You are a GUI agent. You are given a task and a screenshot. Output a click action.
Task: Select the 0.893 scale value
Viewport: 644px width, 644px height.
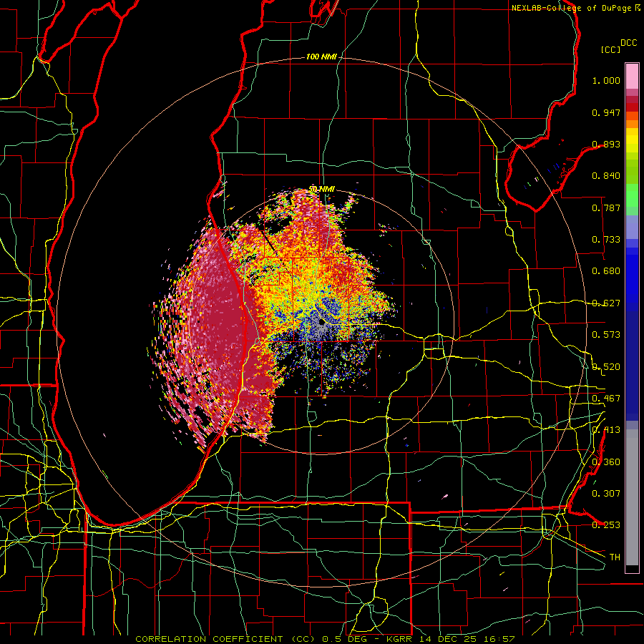(606, 144)
